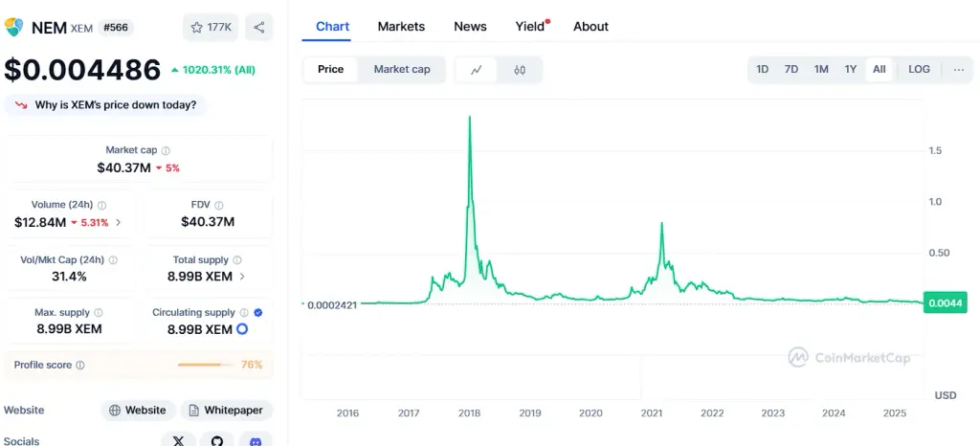The height and width of the screenshot is (446, 980).
Task: Toggle chart to Market cap view
Action: click(x=402, y=69)
